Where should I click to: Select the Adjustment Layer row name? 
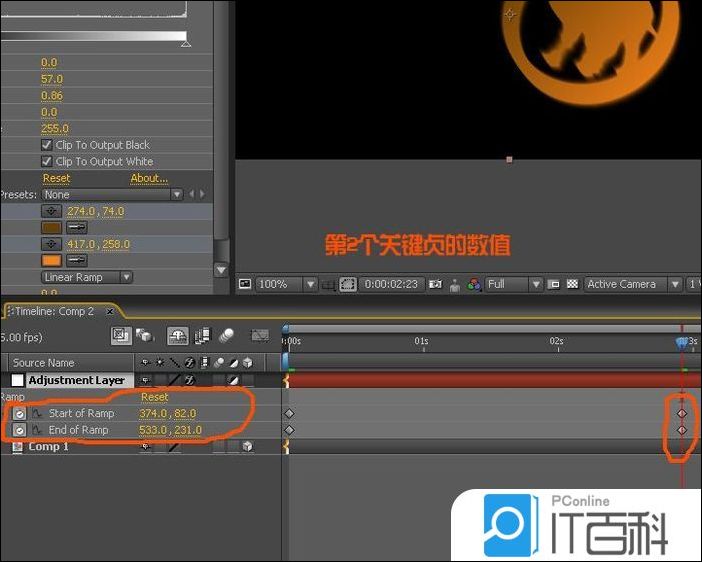click(77, 380)
